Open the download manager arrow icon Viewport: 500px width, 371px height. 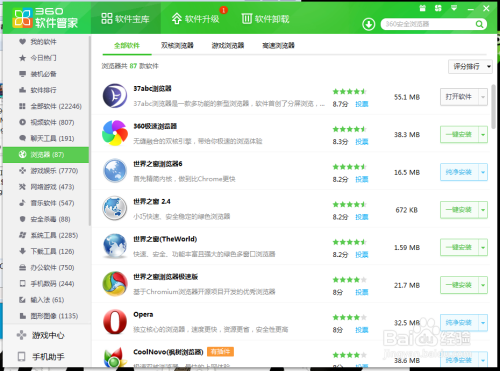click(x=368, y=24)
